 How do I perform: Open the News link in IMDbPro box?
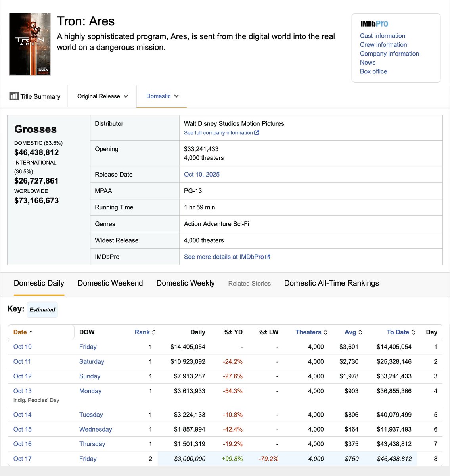tap(368, 62)
